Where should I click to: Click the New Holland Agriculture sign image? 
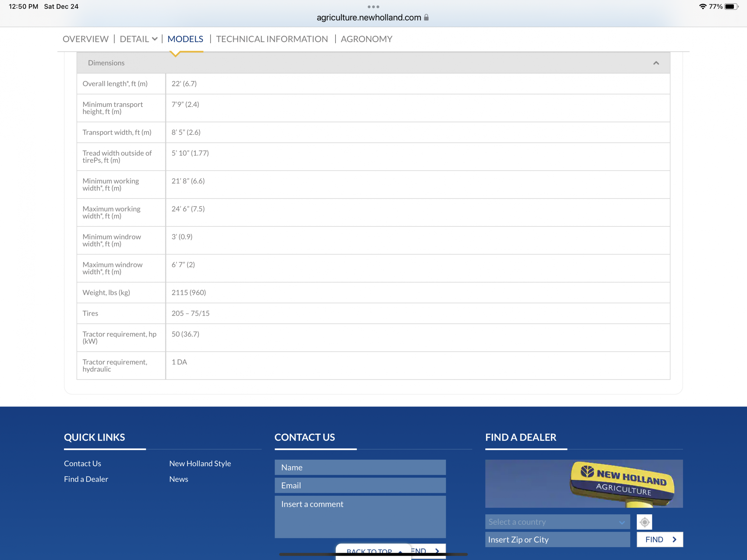584,483
